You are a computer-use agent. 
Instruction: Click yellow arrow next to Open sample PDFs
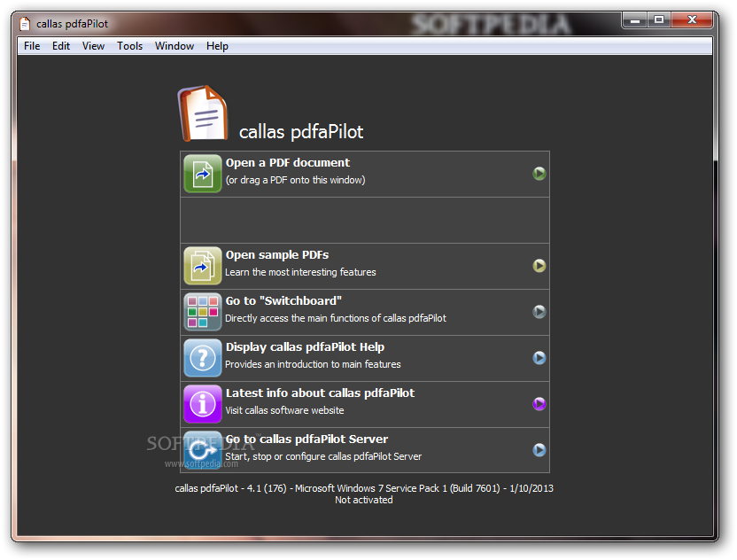(x=539, y=266)
